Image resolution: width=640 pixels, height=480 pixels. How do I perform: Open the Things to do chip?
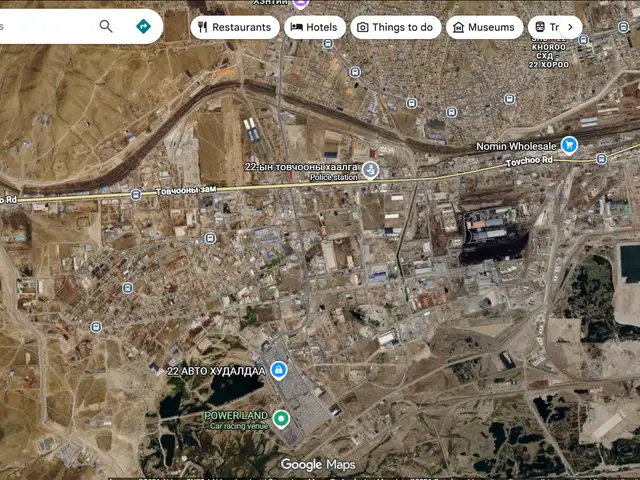[x=396, y=27]
